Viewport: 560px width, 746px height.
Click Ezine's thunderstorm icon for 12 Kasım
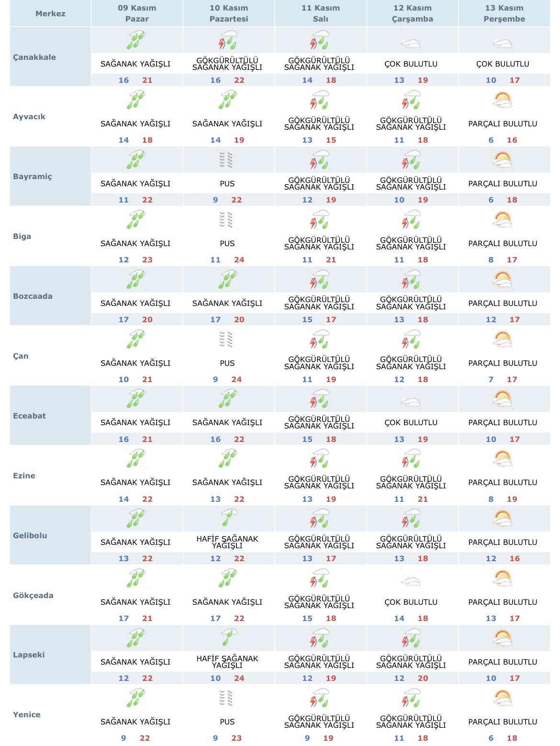pos(411,459)
